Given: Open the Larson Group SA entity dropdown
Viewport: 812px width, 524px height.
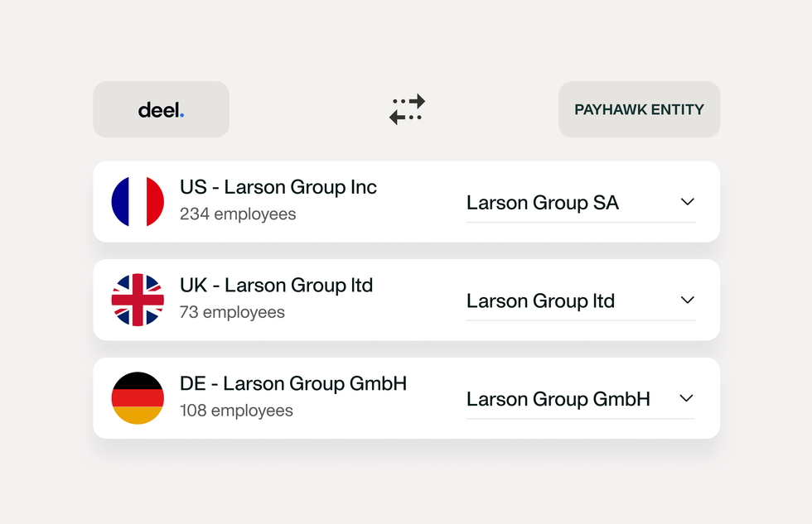Looking at the screenshot, I should click(x=687, y=201).
